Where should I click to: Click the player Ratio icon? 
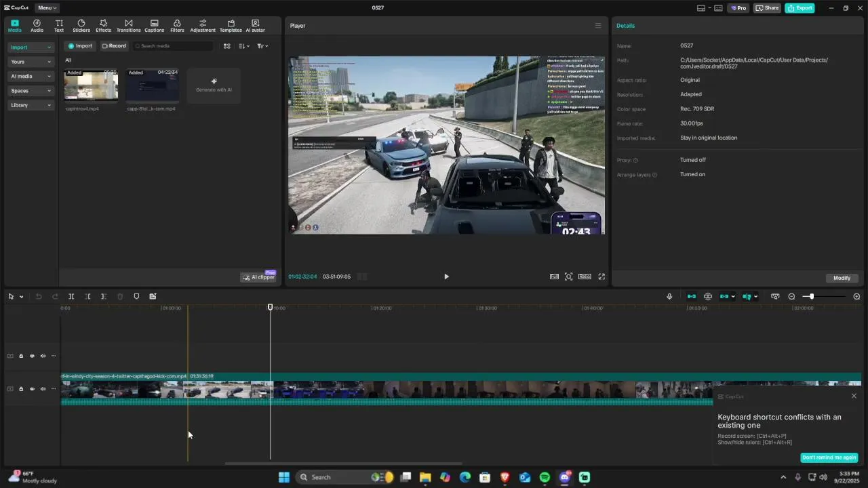click(585, 277)
